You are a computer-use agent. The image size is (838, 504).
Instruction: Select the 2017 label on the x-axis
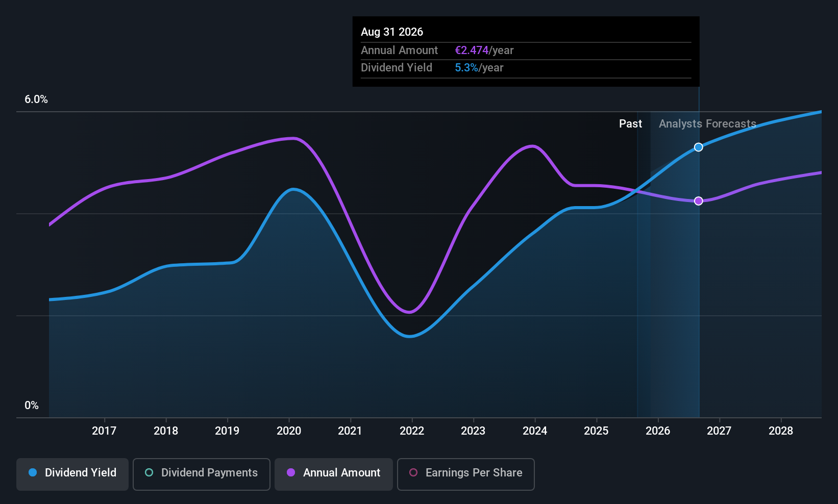click(104, 431)
